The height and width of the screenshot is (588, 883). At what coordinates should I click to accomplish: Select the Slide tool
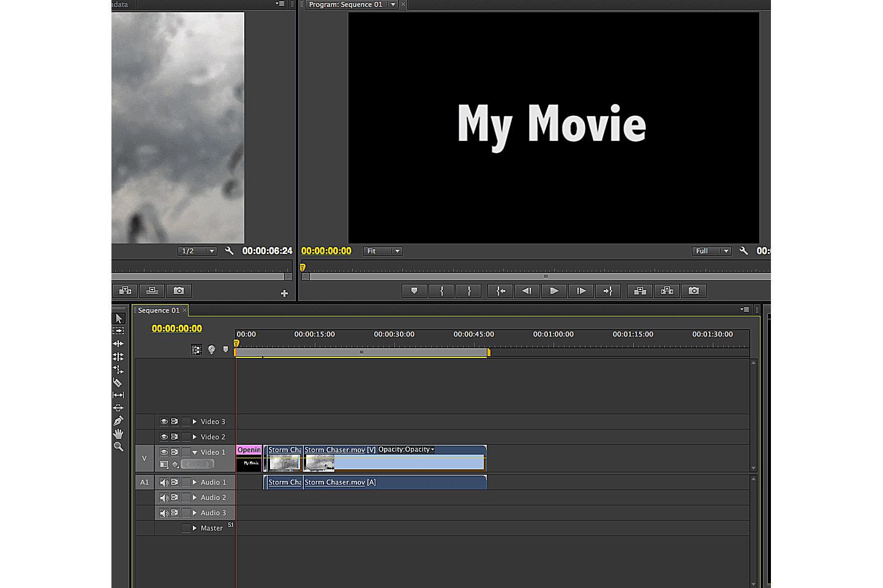pyautogui.click(x=118, y=408)
